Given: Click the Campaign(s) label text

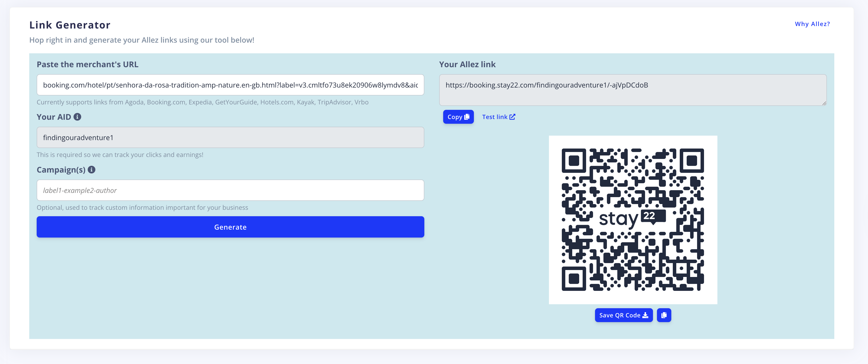Looking at the screenshot, I should pos(61,170).
